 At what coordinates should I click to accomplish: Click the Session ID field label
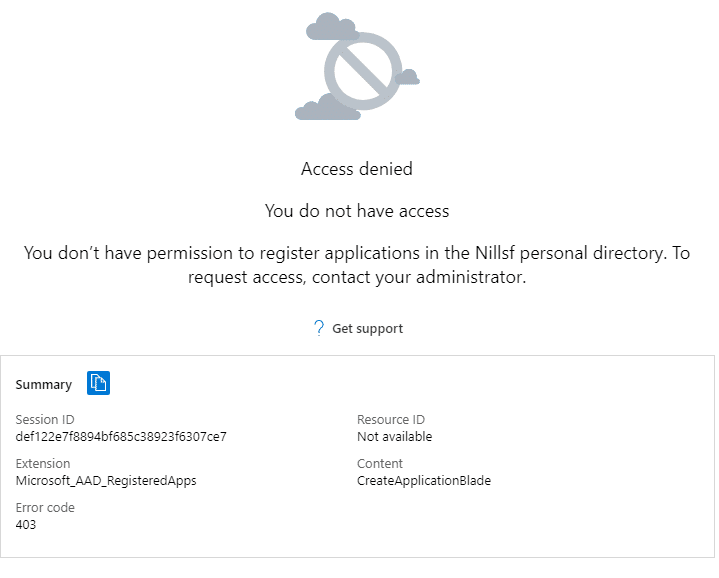pyautogui.click(x=45, y=419)
